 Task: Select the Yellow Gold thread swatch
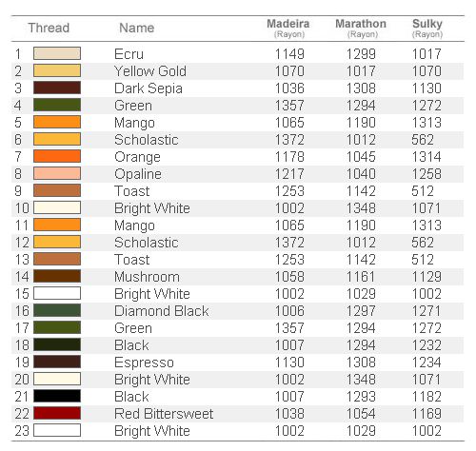[x=57, y=70]
